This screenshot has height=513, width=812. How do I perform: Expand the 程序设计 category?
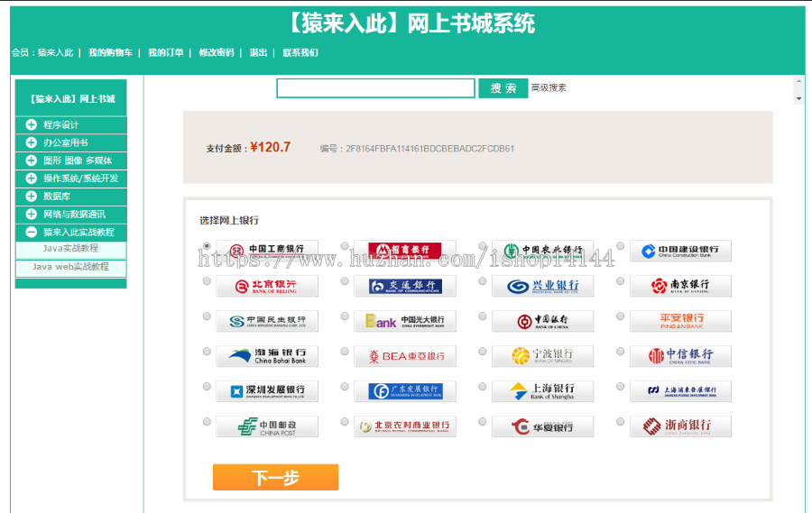click(71, 124)
